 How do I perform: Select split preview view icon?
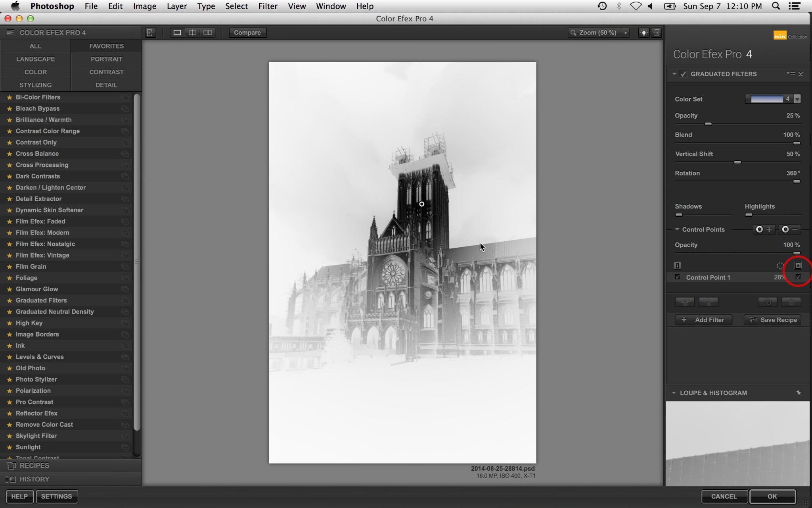(x=192, y=33)
